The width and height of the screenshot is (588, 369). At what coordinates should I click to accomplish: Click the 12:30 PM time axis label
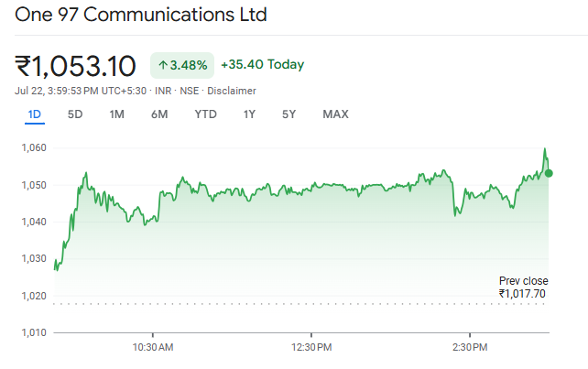pyautogui.click(x=311, y=347)
